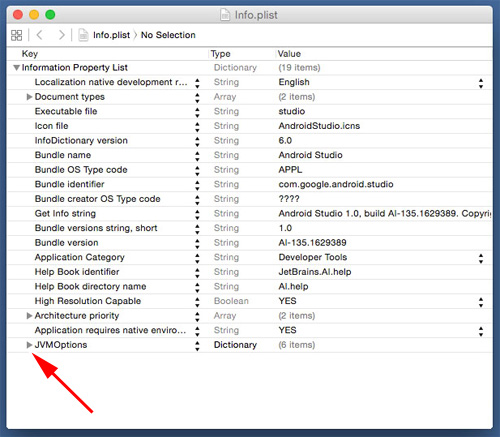This screenshot has width=500, height=437.
Task: Go forward with the right chevron
Action: (62, 35)
